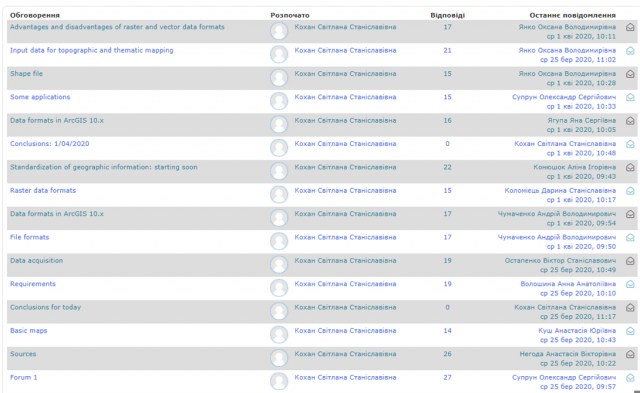Viewport: 640px width, 393px height.
Task: Open profile of Коломієць Дарина Станіславівна
Action: (x=560, y=190)
